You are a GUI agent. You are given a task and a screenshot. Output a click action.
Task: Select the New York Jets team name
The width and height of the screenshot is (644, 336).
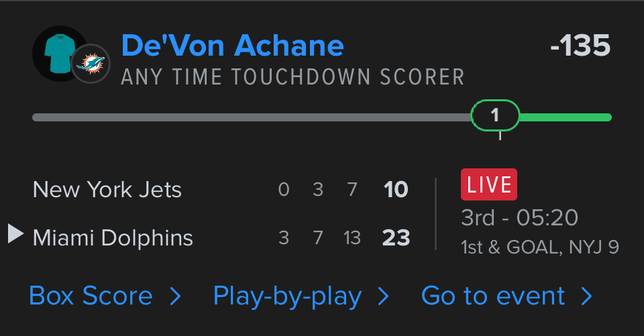point(107,190)
